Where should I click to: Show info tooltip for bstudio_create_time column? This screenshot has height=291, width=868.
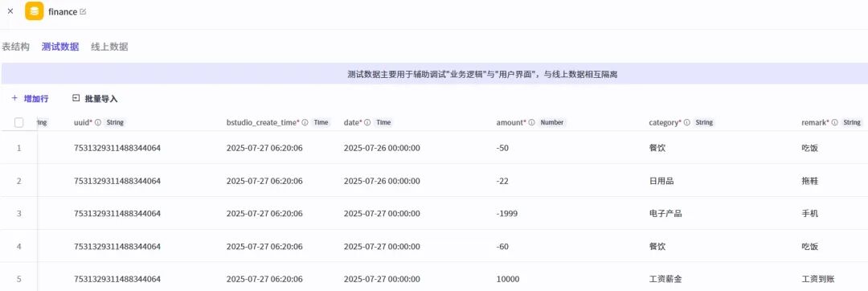point(305,123)
